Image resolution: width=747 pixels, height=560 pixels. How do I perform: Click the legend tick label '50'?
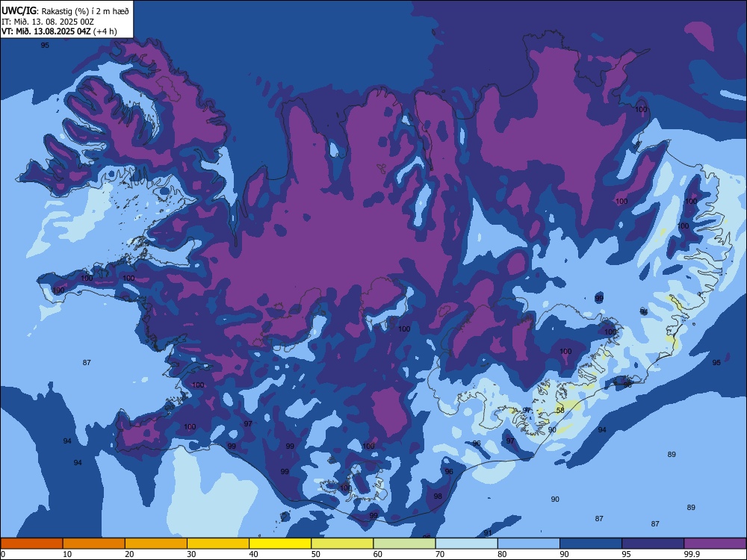(x=316, y=554)
